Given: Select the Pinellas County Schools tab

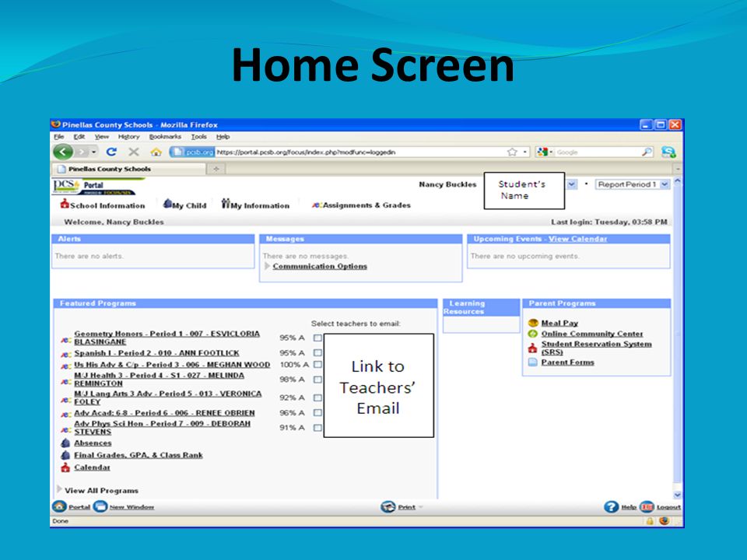Looking at the screenshot, I should tap(128, 169).
